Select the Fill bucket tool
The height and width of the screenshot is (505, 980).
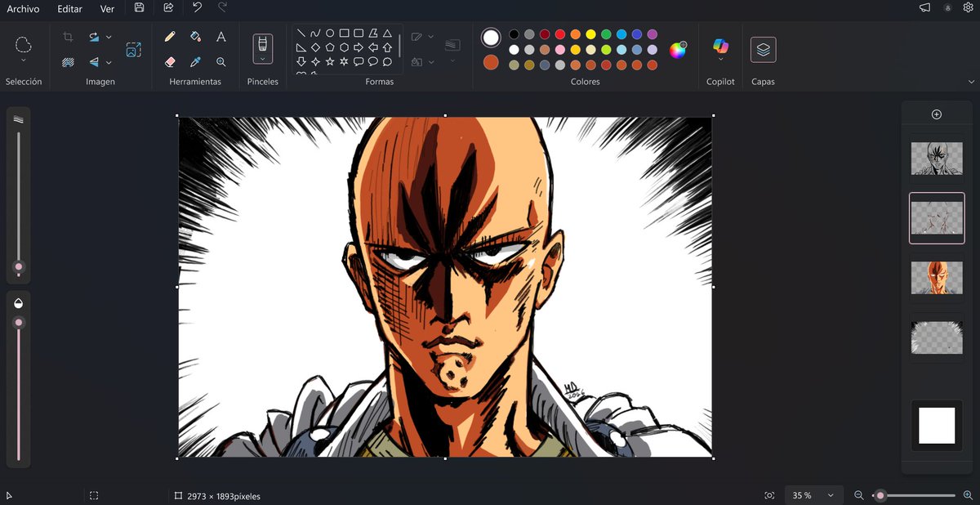[x=195, y=37]
